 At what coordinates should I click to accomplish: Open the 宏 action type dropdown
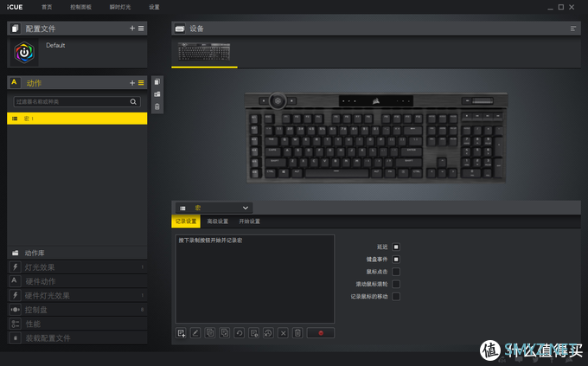coord(214,208)
